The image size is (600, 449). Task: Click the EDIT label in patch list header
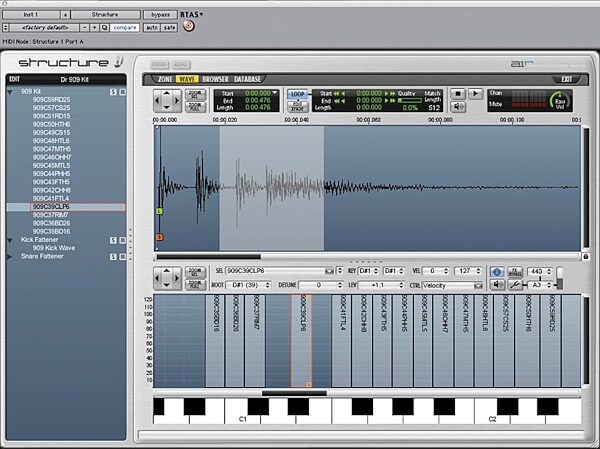pyautogui.click(x=14, y=79)
